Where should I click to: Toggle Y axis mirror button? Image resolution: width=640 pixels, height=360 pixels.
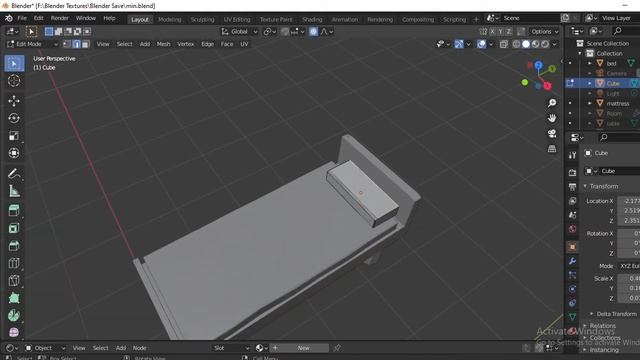(x=501, y=31)
